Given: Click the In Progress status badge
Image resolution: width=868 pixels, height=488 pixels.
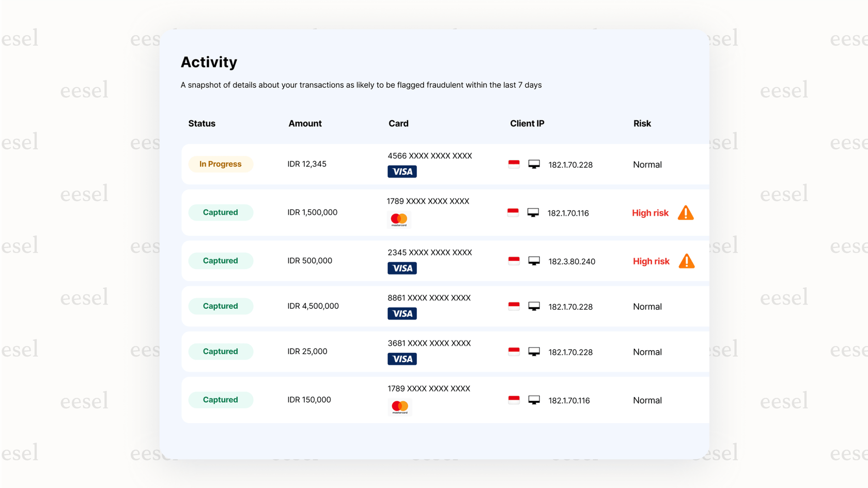Looking at the screenshot, I should pyautogui.click(x=221, y=164).
